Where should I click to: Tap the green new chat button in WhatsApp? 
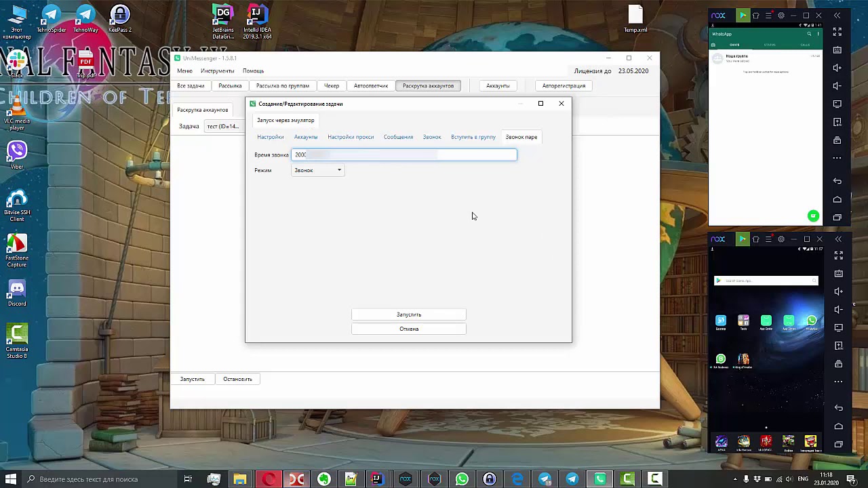point(813,216)
